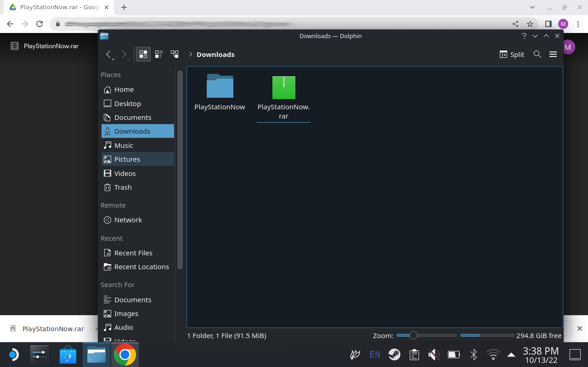Open the back history dropdown arrow
The image size is (588, 367).
coord(113,59)
